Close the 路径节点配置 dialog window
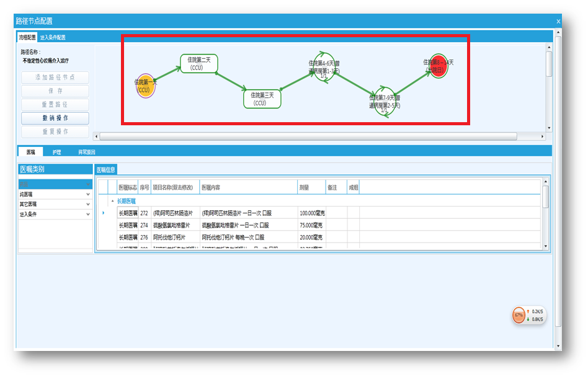Screen dimensions: 588x377 (558, 21)
